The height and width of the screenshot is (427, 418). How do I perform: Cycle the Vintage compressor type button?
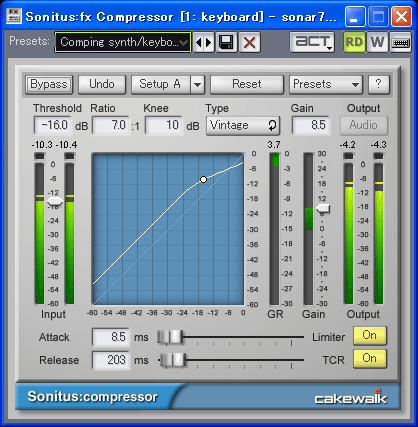pyautogui.click(x=243, y=126)
